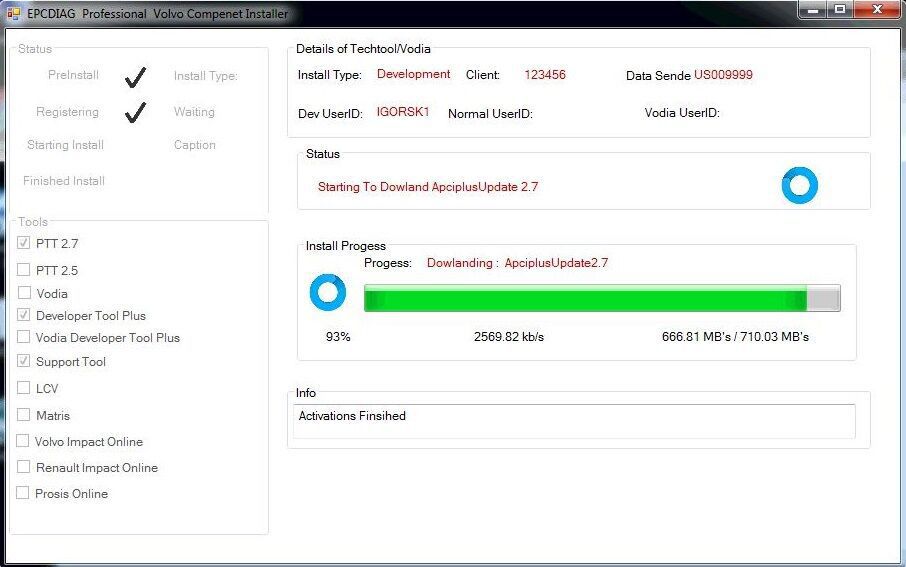Click the Registering completed checkmark
This screenshot has width=906, height=567.
(x=136, y=113)
